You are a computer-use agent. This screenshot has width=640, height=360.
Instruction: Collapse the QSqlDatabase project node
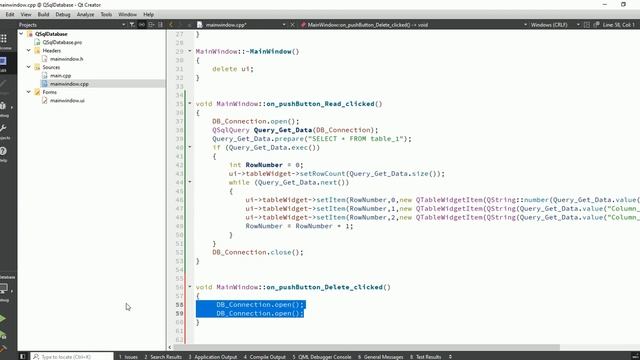point(21,34)
